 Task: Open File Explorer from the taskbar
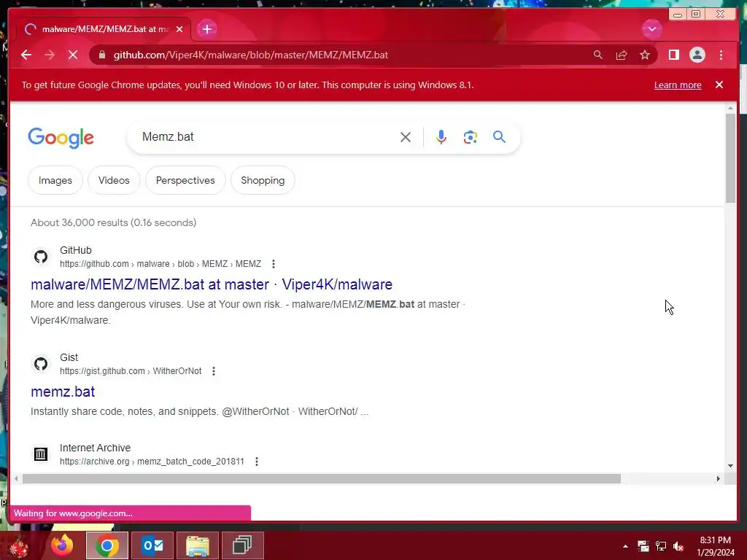[x=198, y=545]
